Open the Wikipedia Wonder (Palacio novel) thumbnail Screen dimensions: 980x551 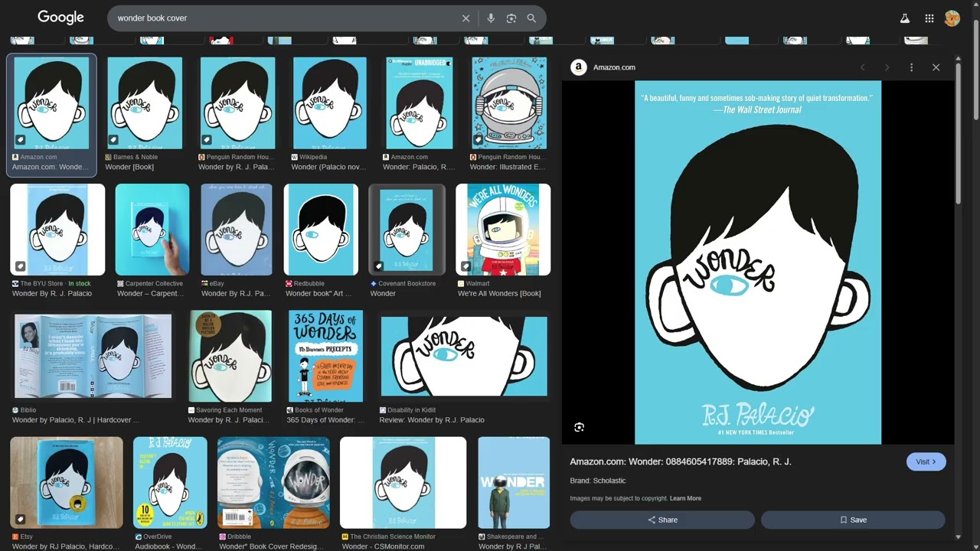tap(330, 103)
